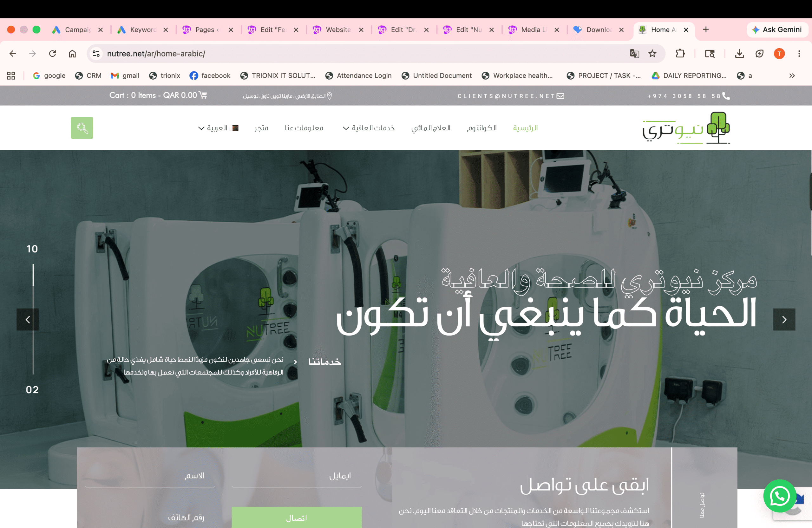Show more bookmarks chevron
The image size is (812, 528).
pyautogui.click(x=792, y=76)
